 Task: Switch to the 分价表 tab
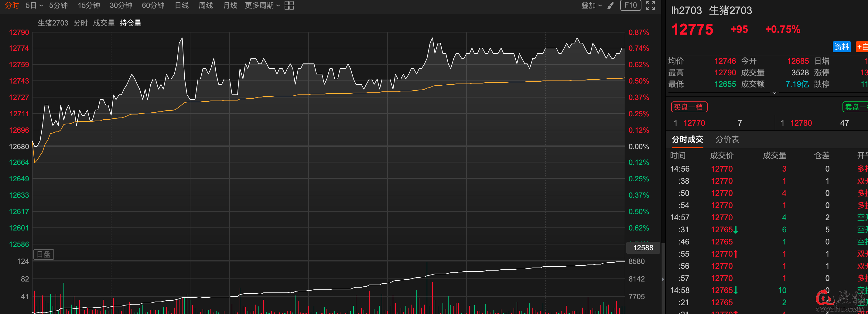coord(727,139)
